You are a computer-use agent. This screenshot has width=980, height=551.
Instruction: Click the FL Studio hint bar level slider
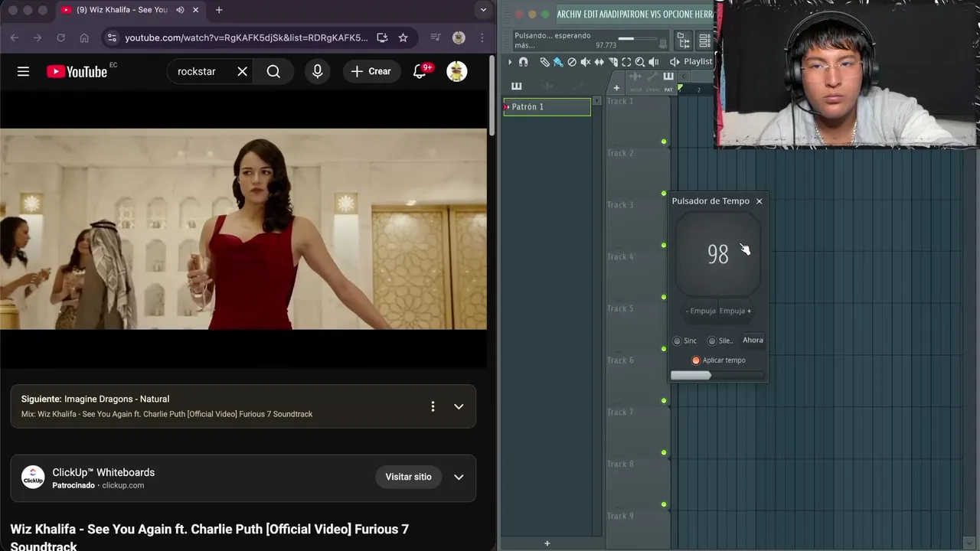[636, 38]
